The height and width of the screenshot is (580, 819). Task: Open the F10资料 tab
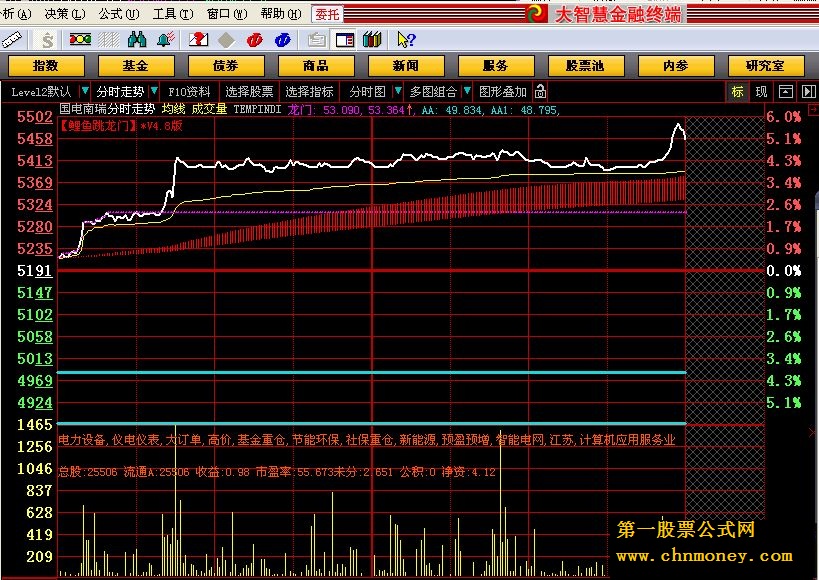click(189, 92)
